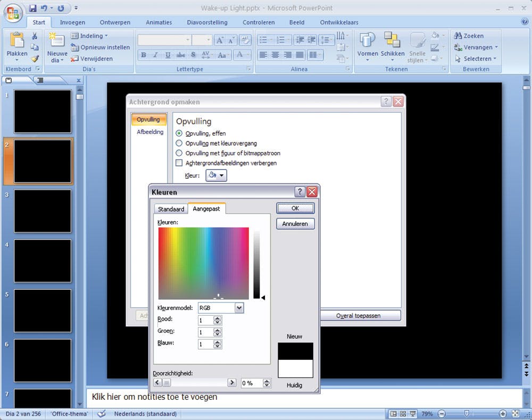This screenshot has height=420, width=532.
Task: Select slide 4 thumbnail in panel
Action: [43, 261]
